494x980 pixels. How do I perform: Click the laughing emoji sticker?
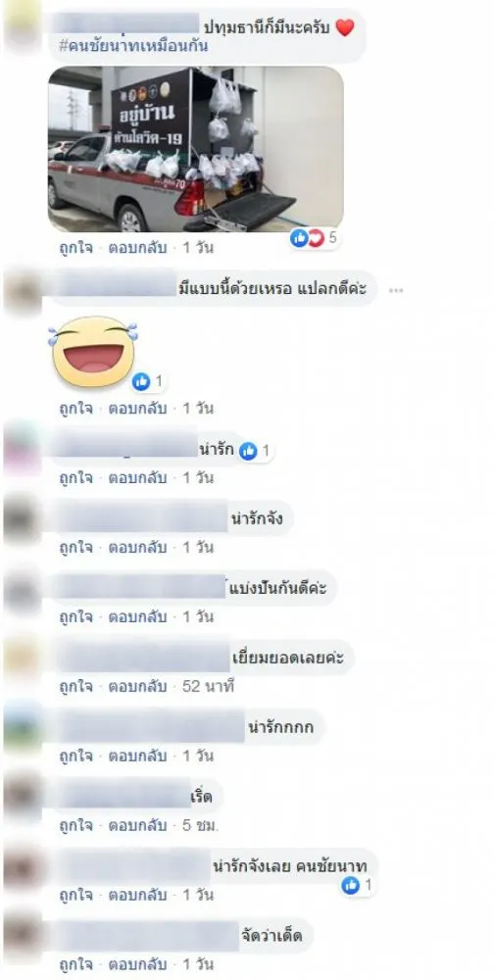coord(92,352)
